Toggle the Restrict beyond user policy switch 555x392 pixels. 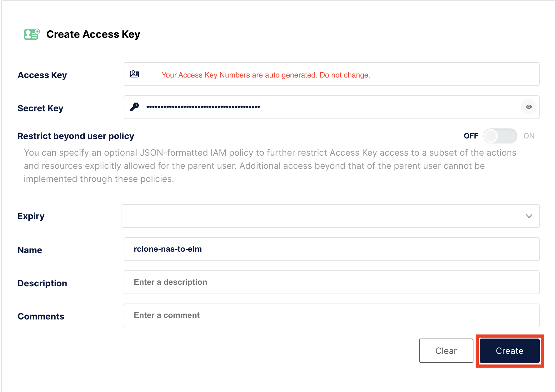point(500,136)
